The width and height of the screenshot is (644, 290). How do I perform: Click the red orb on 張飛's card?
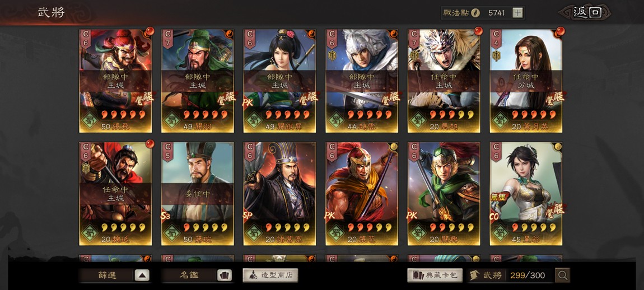(150, 31)
